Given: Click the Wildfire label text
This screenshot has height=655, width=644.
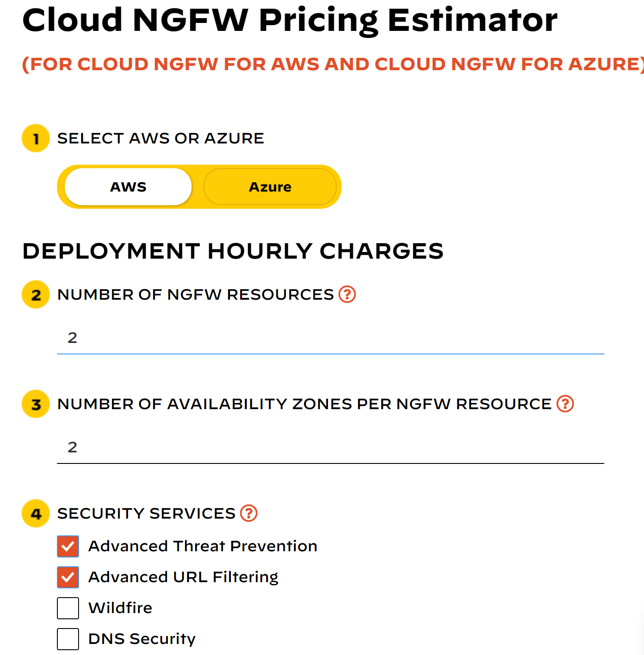Looking at the screenshot, I should tap(121, 608).
